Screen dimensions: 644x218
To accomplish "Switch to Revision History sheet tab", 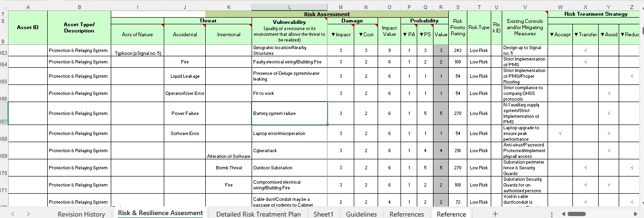I will pyautogui.click(x=81, y=214).
